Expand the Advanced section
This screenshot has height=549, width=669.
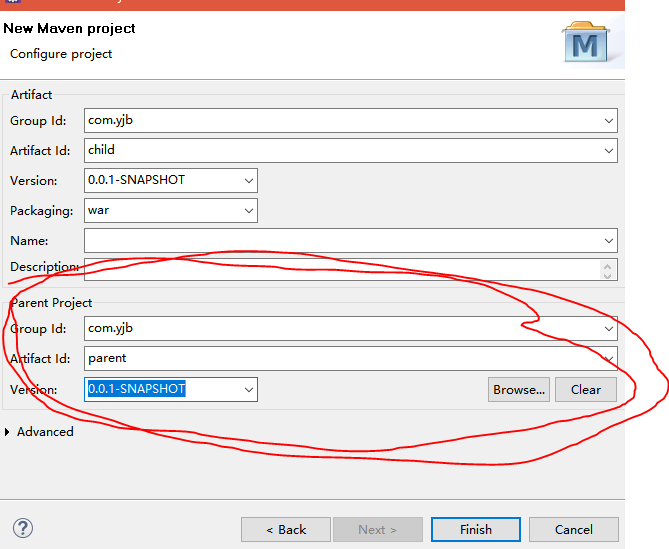[7, 432]
